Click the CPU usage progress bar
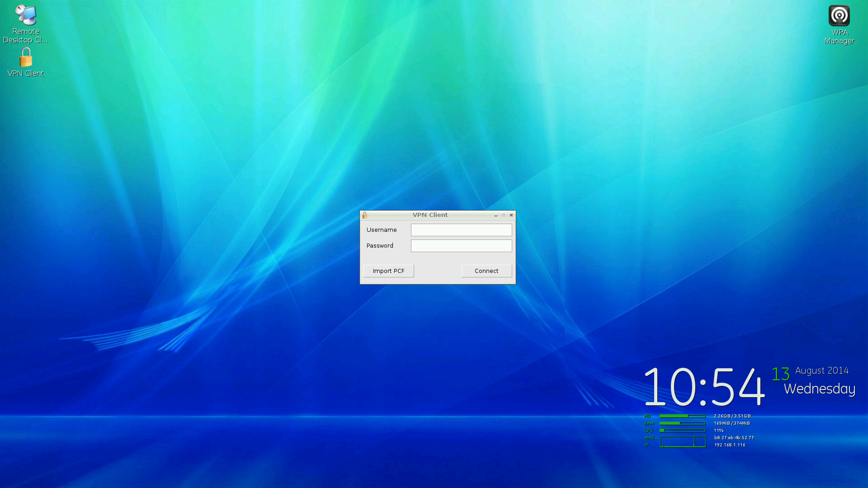Image resolution: width=868 pixels, height=488 pixels. 683,431
